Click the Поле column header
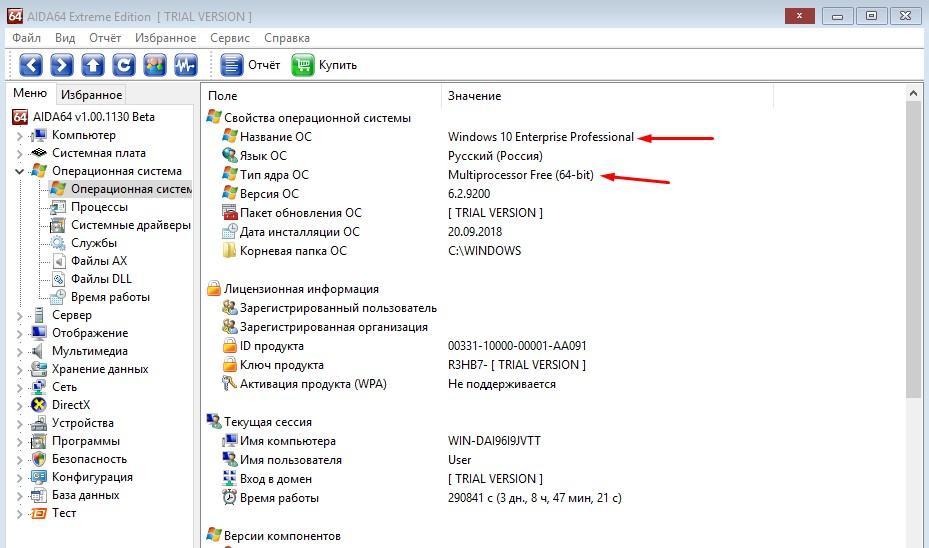 [x=322, y=96]
